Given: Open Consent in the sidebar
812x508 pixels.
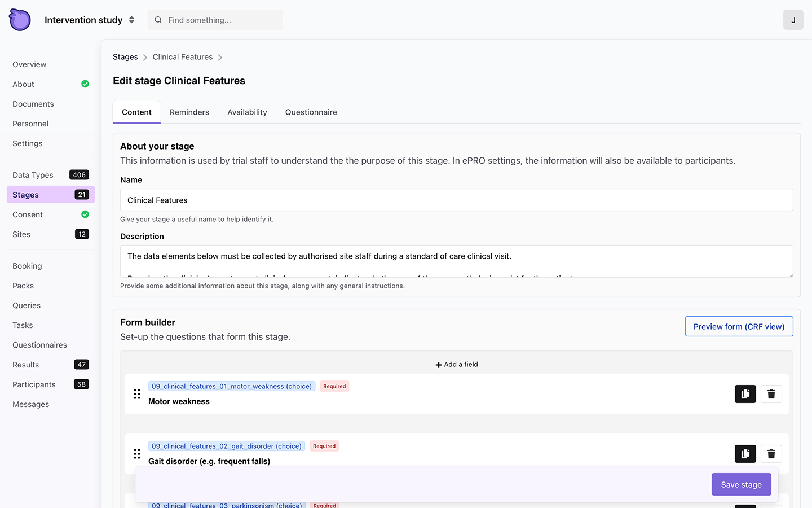Looking at the screenshot, I should 28,214.
